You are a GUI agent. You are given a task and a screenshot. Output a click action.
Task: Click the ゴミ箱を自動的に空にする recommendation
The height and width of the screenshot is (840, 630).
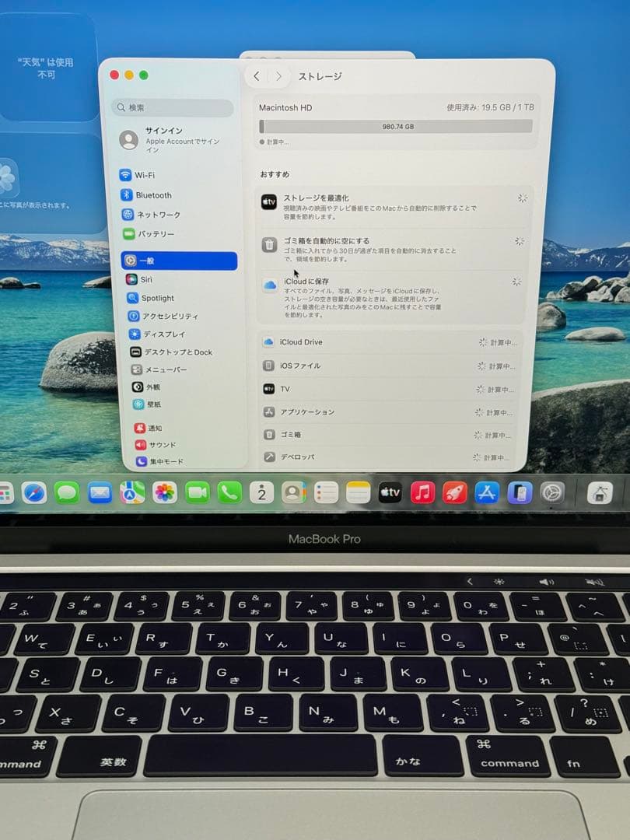(x=393, y=250)
